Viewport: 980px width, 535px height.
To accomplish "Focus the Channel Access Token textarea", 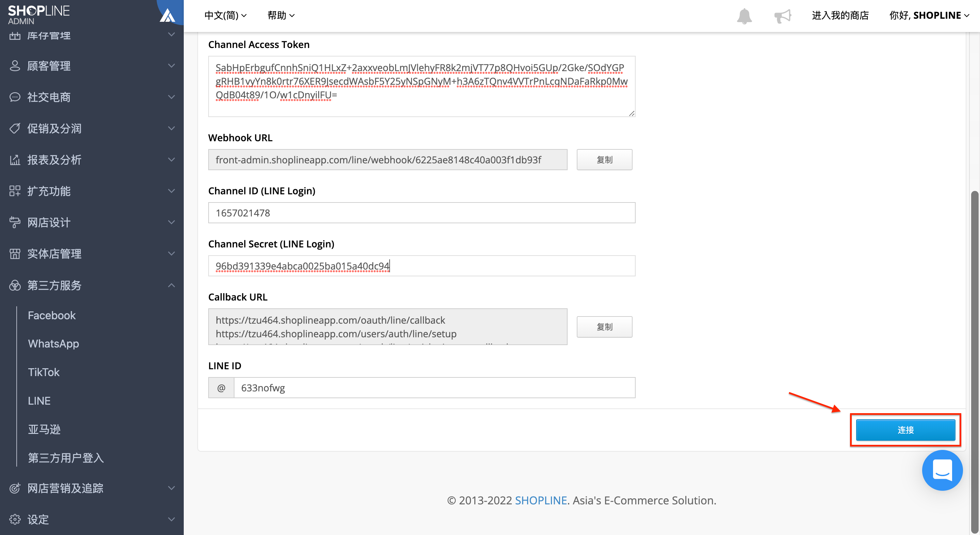I will click(x=422, y=86).
